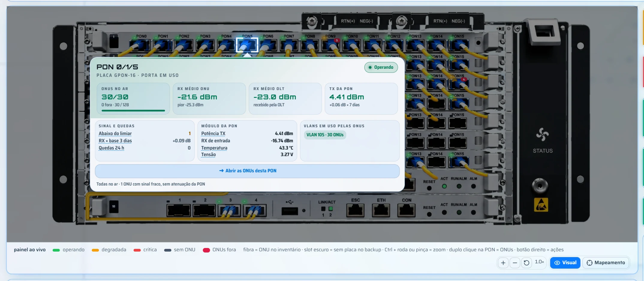Reset zoom with the circular arrow icon

coord(526,263)
